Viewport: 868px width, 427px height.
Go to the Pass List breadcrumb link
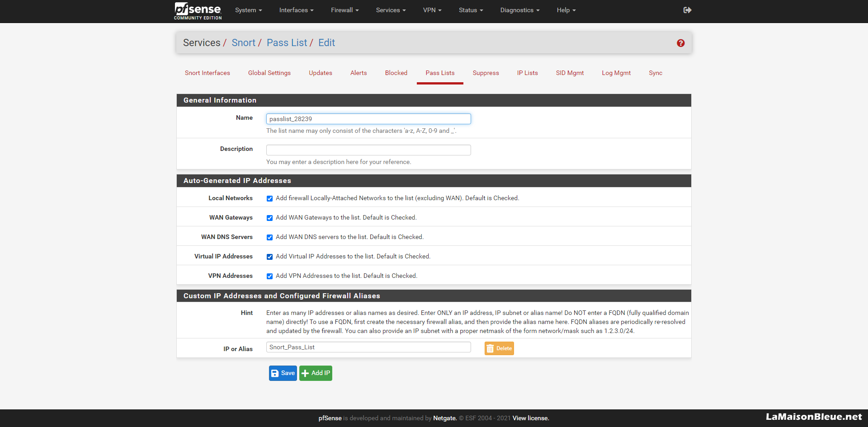(x=287, y=42)
